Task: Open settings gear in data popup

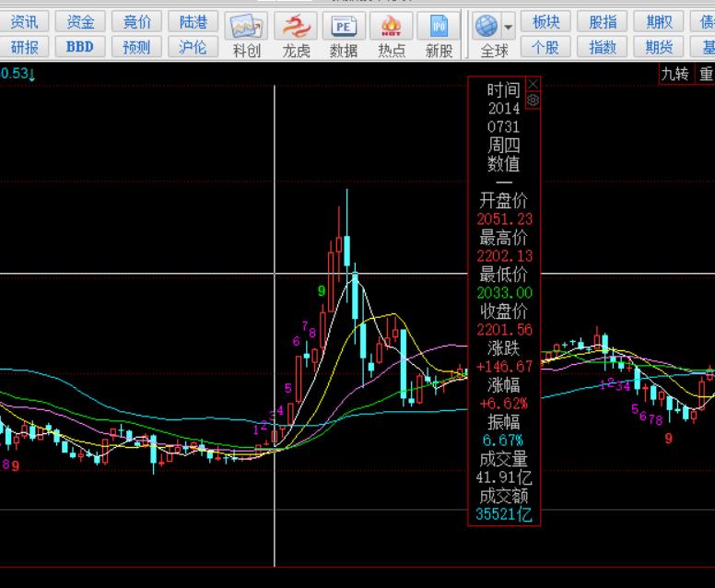Action: [533, 99]
